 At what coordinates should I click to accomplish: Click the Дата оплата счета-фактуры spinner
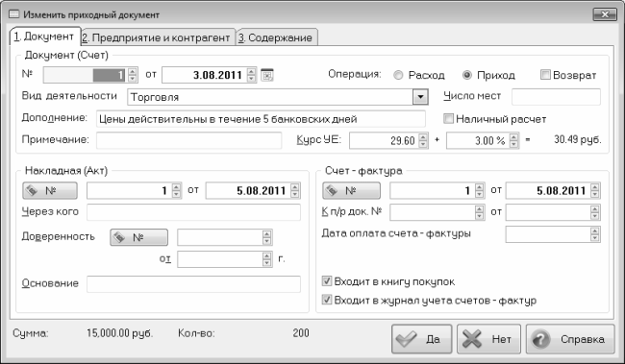coord(595,234)
